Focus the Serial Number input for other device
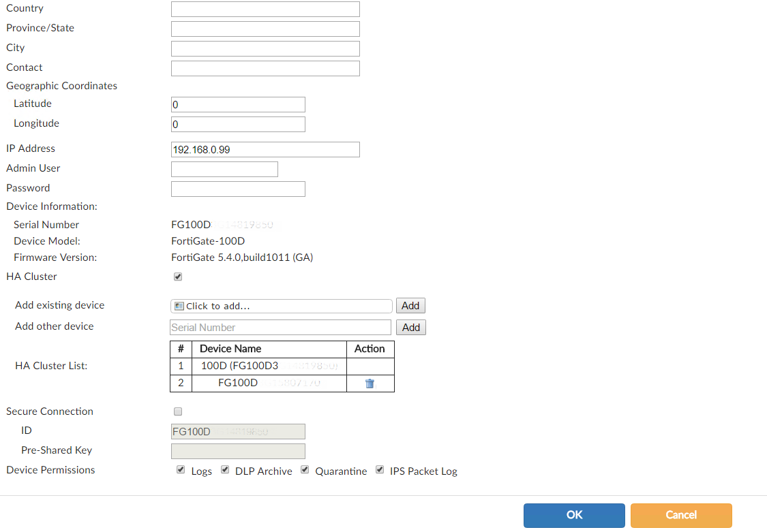 click(x=280, y=328)
